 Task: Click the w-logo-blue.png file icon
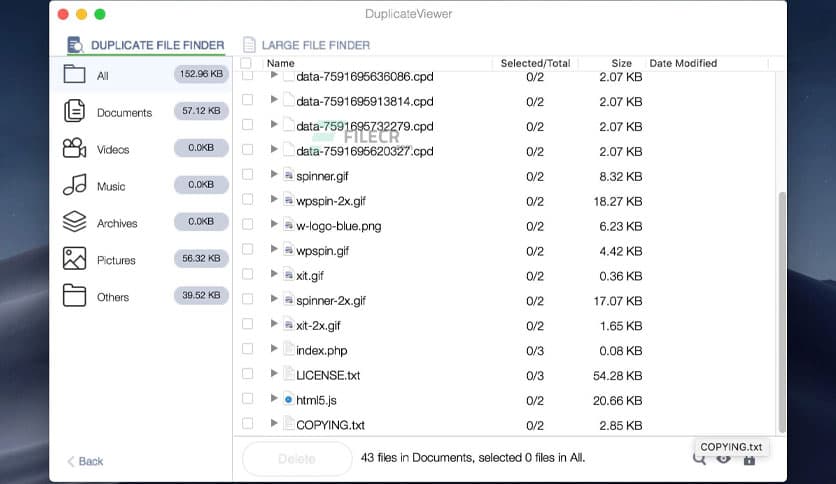click(288, 225)
